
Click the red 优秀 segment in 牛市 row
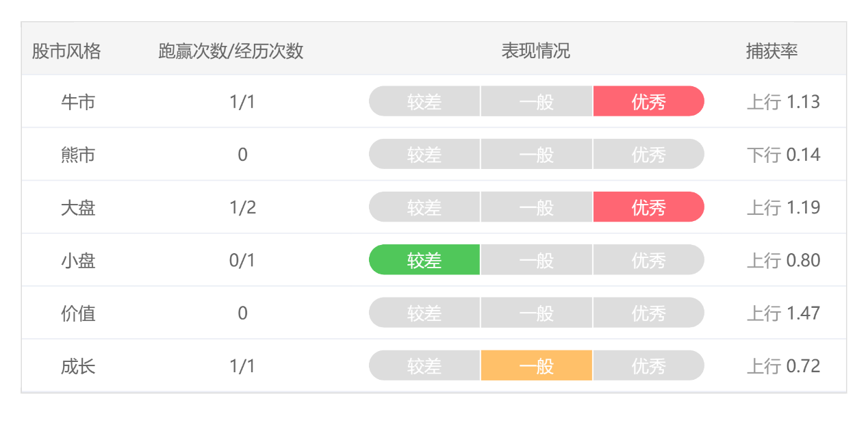coord(648,102)
